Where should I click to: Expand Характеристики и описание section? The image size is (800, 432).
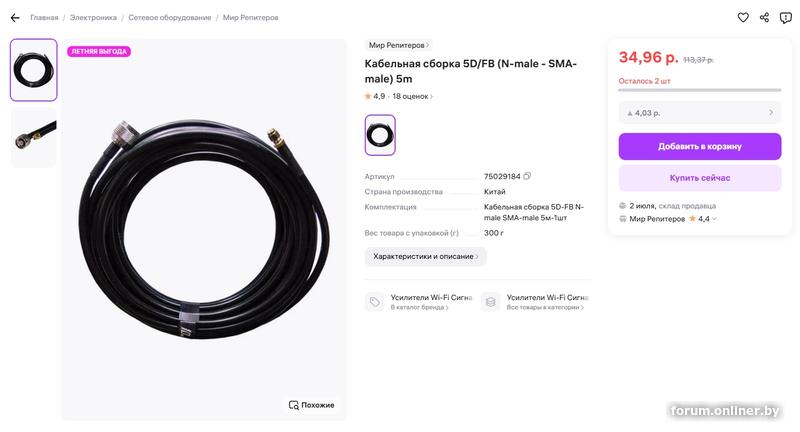coord(426,257)
